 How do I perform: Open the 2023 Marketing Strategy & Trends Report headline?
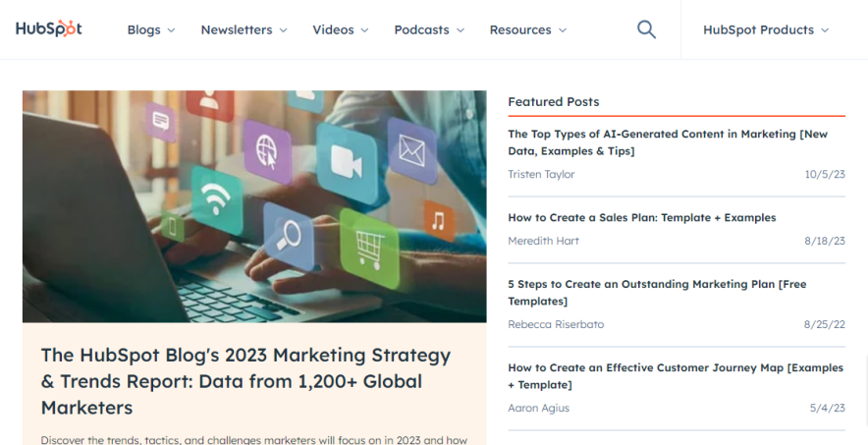245,381
